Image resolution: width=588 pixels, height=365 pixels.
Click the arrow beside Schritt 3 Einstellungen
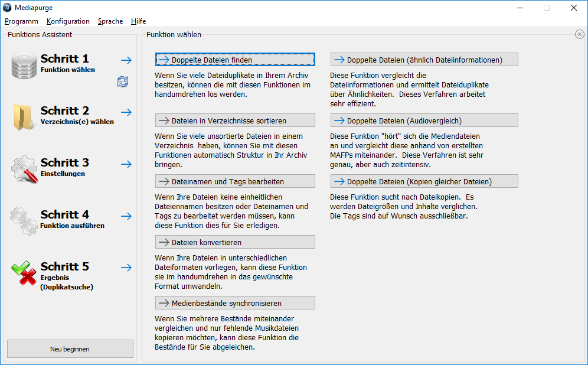coord(126,164)
